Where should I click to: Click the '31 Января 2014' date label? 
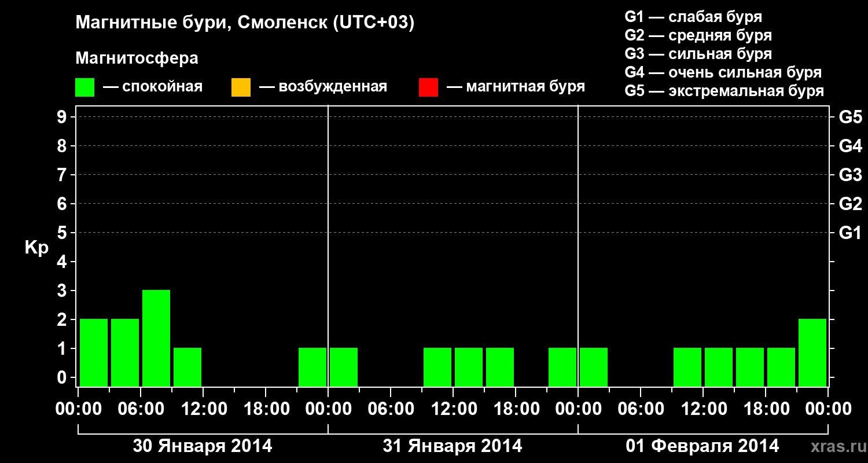453,446
